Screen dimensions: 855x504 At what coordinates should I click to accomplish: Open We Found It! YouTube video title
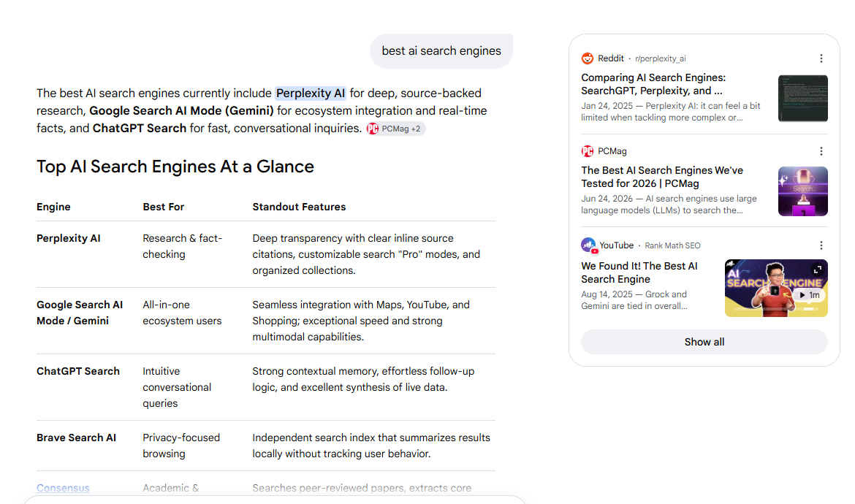(x=639, y=272)
